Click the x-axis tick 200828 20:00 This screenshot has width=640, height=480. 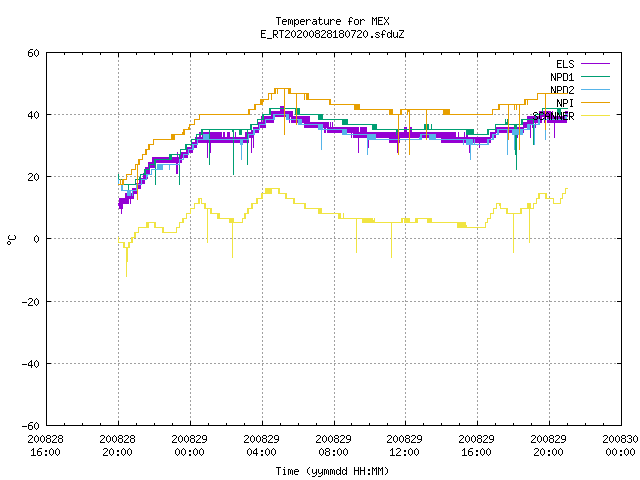[118, 446]
